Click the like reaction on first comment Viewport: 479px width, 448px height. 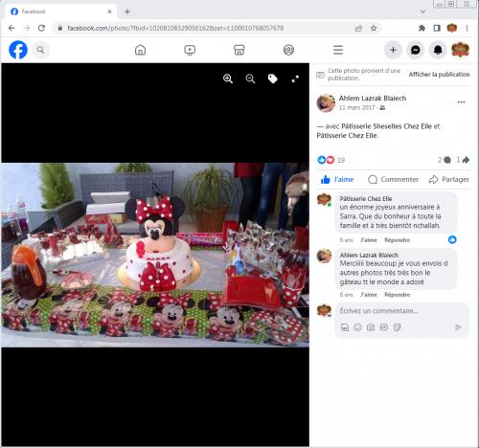pyautogui.click(x=452, y=239)
